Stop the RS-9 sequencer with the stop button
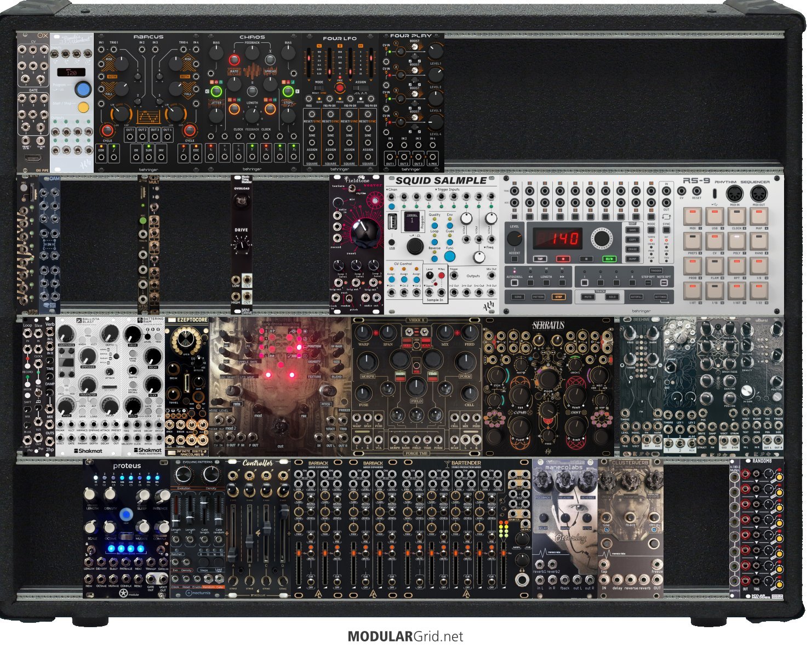This screenshot has width=812, height=648. (x=586, y=259)
